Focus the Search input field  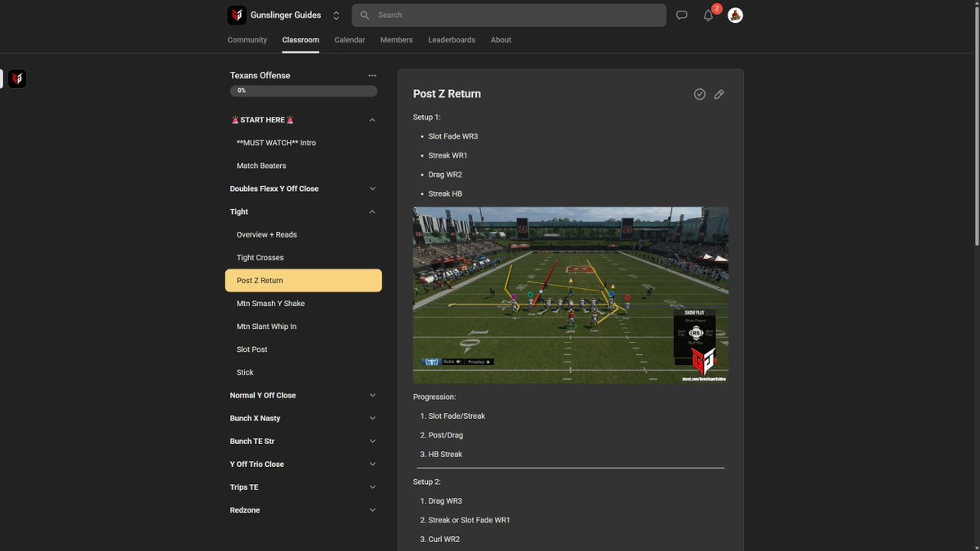point(509,16)
